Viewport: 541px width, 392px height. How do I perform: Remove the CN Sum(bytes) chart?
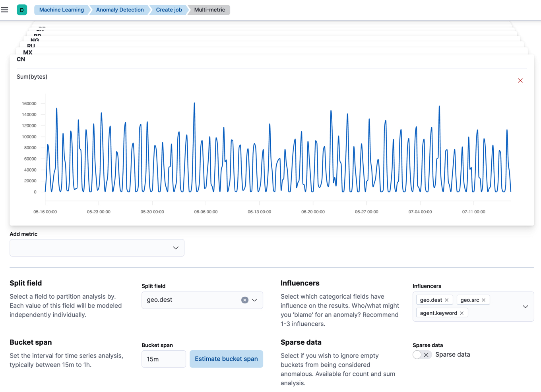click(520, 80)
